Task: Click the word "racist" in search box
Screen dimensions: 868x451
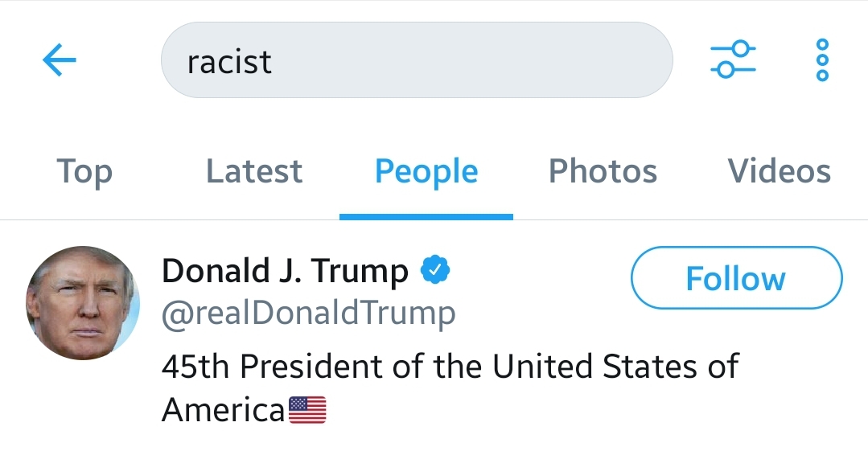Action: [229, 62]
